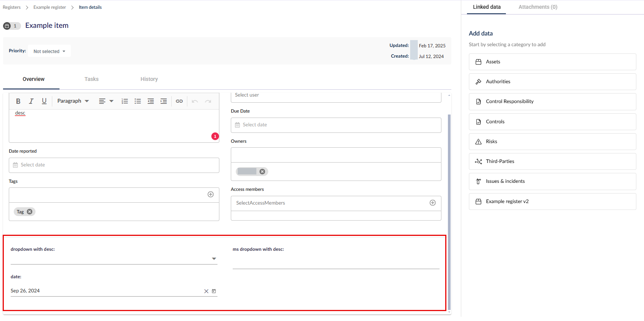Click the item number 1 badge
Viewport: 644px width, 321px height.
coord(12,26)
